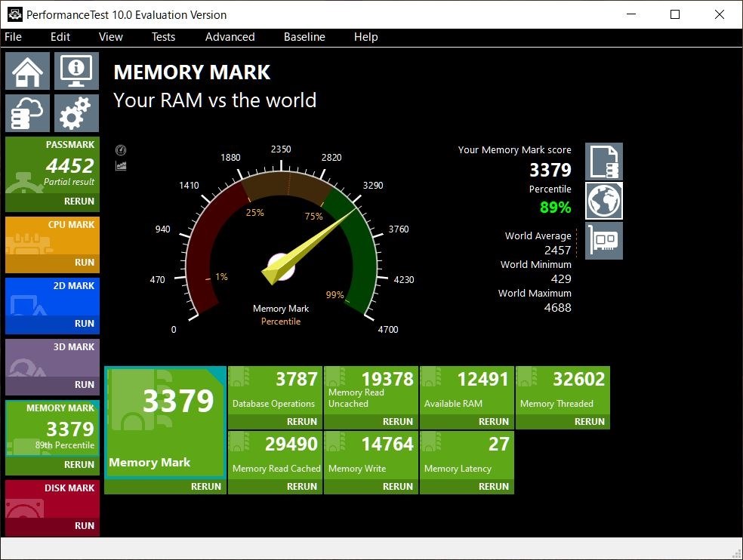The width and height of the screenshot is (743, 560).
Task: Open the Edit menu
Action: click(60, 37)
